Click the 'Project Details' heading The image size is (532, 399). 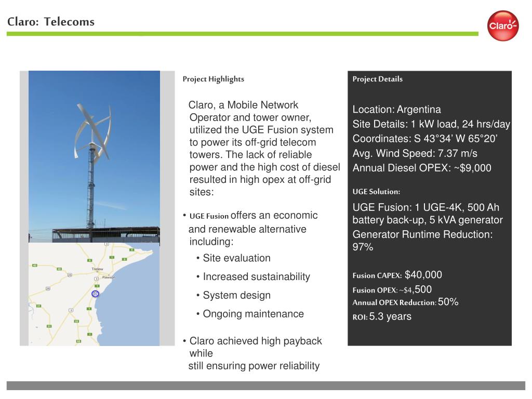(378, 79)
